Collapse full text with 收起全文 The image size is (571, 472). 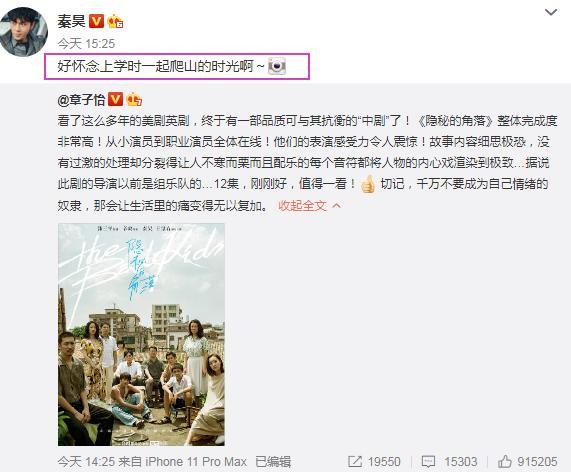coord(302,206)
